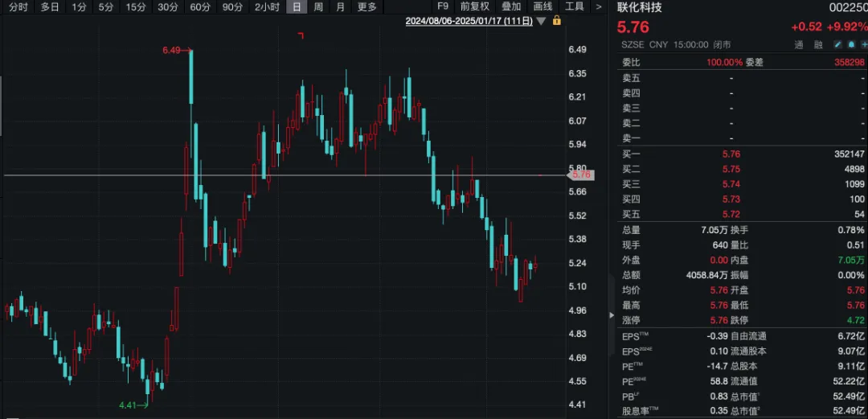Expand the 更多 periods menu

(366, 6)
